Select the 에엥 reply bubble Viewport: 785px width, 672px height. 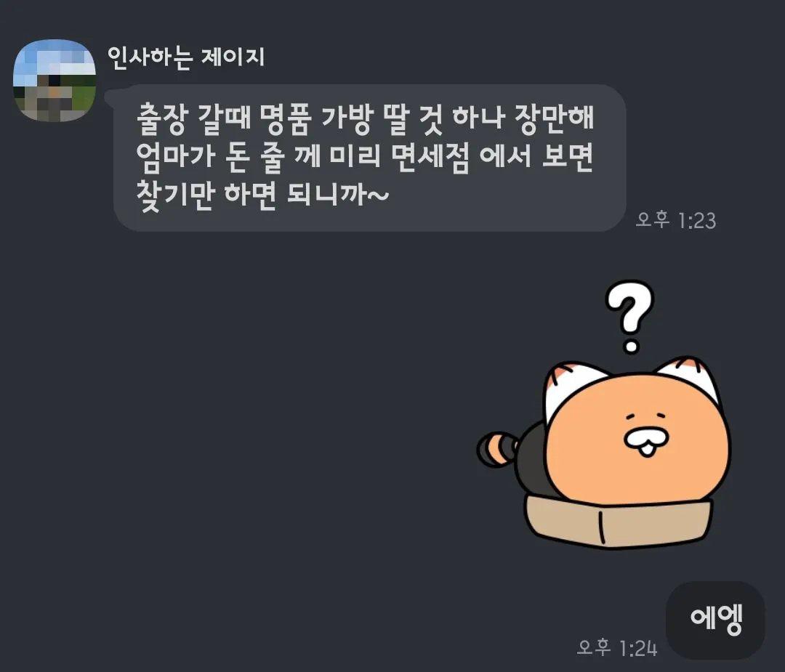pos(715,620)
